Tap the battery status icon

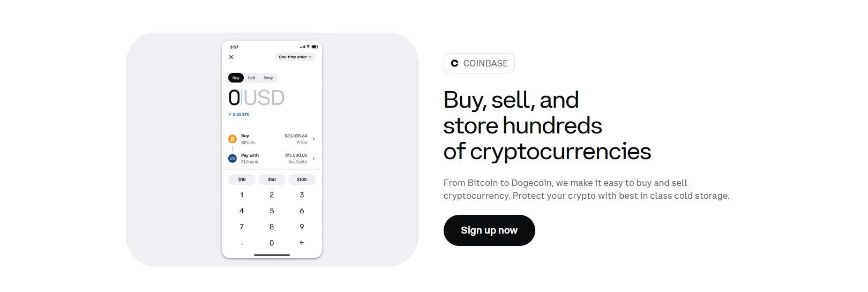[315, 47]
